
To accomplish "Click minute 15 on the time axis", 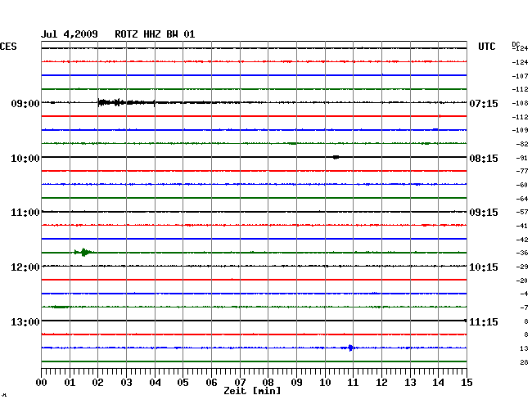I will (467, 383).
